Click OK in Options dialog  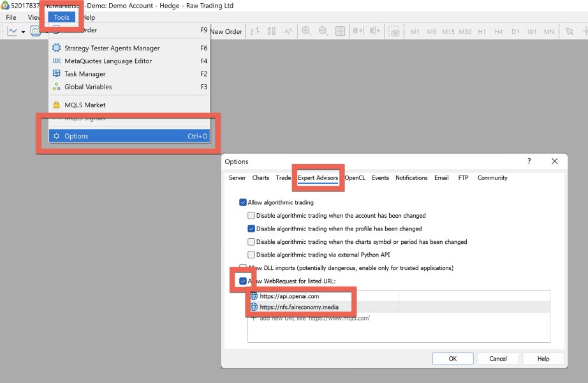(x=453, y=359)
